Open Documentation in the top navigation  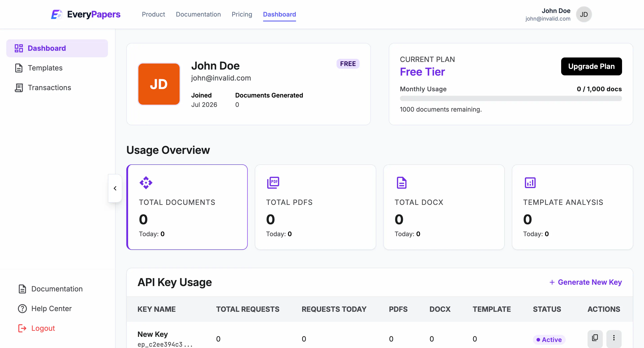[198, 14]
